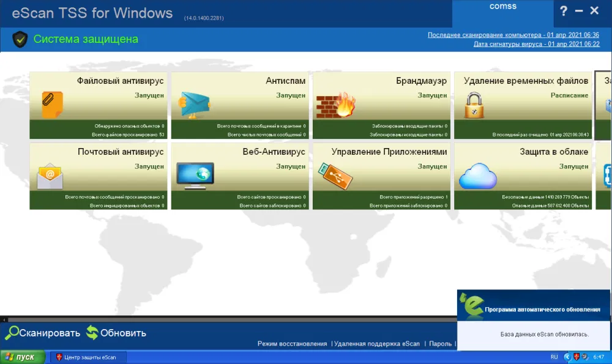
Task: Click the version number 14.0.1400.2281
Action: coord(204,18)
